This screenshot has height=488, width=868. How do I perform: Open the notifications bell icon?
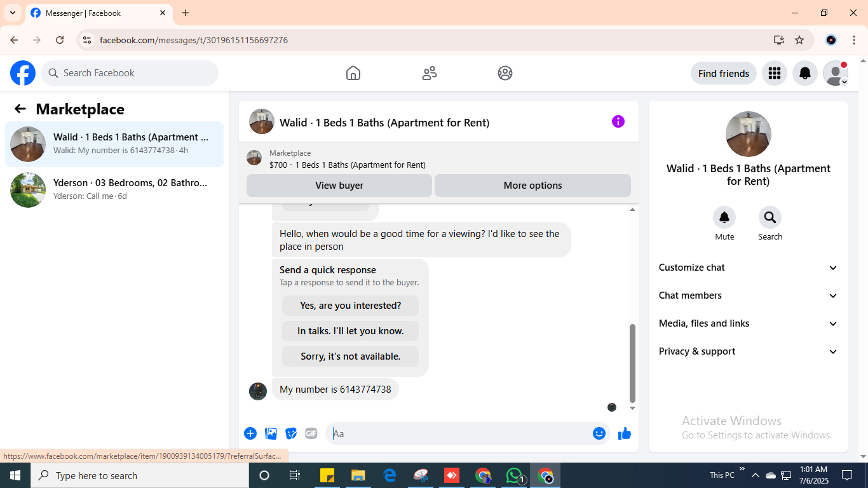pyautogui.click(x=805, y=73)
